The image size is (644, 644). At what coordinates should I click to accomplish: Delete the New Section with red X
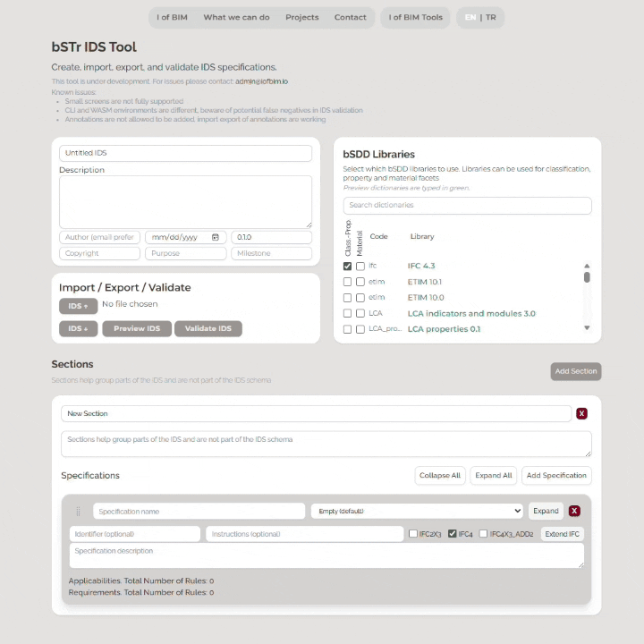pos(581,413)
